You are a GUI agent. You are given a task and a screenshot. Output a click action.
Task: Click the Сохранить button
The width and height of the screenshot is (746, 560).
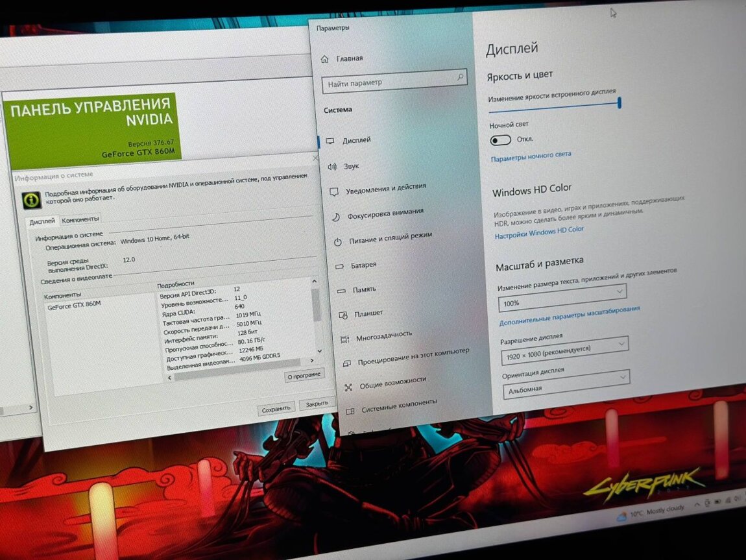276,409
